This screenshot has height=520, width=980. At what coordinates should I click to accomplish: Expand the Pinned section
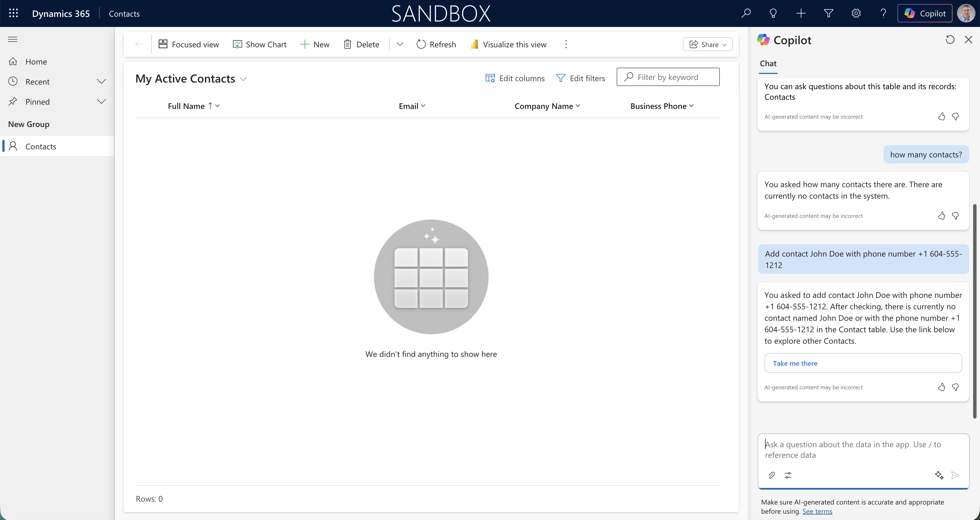coord(101,102)
